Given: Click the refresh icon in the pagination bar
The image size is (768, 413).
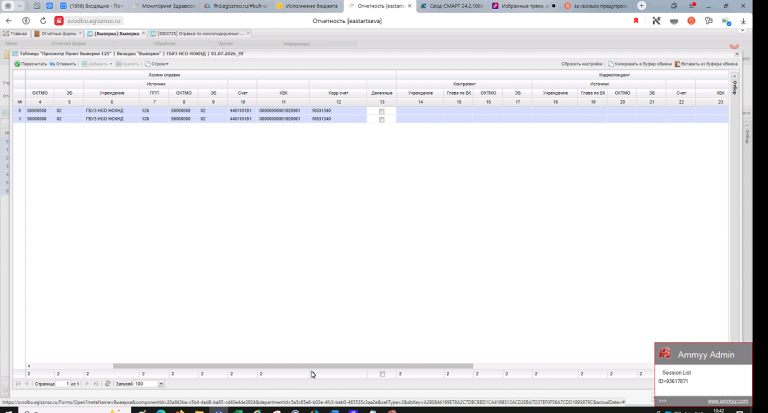Looking at the screenshot, I should 108,384.
